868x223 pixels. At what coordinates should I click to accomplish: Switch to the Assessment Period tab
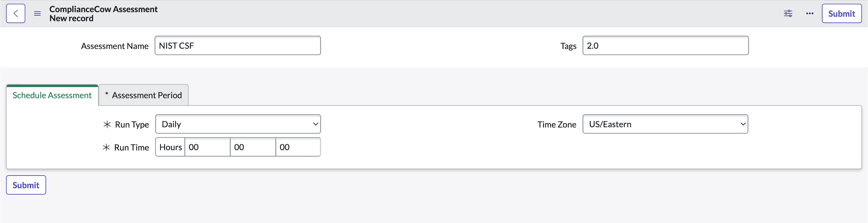click(143, 95)
